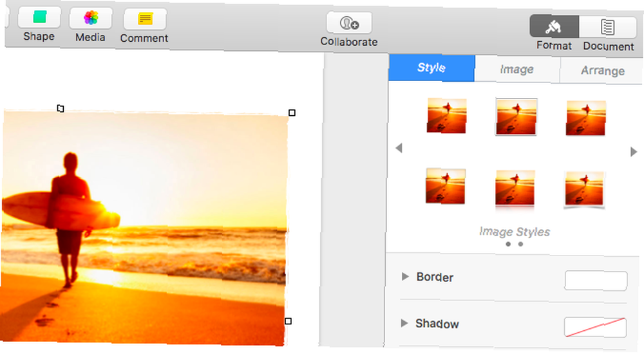Viewport: 644px width, 354px height.
Task: Expand the Border section triangle
Action: [405, 276]
